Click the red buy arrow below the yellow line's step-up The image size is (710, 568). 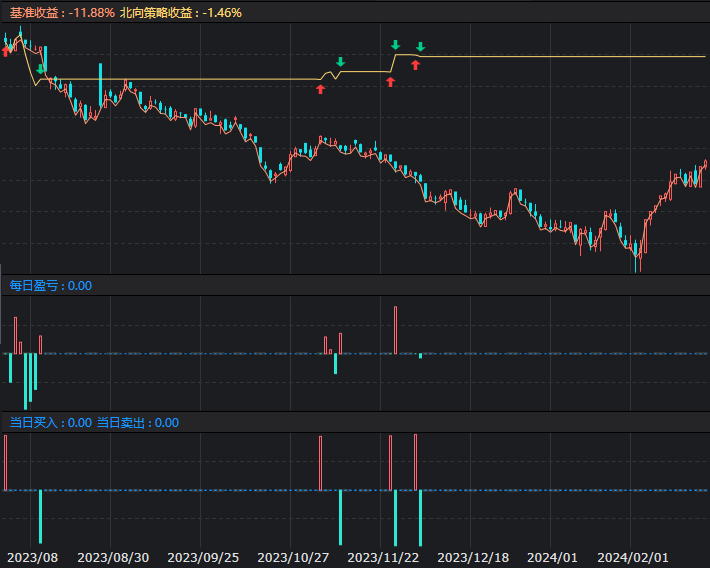[x=390, y=82]
